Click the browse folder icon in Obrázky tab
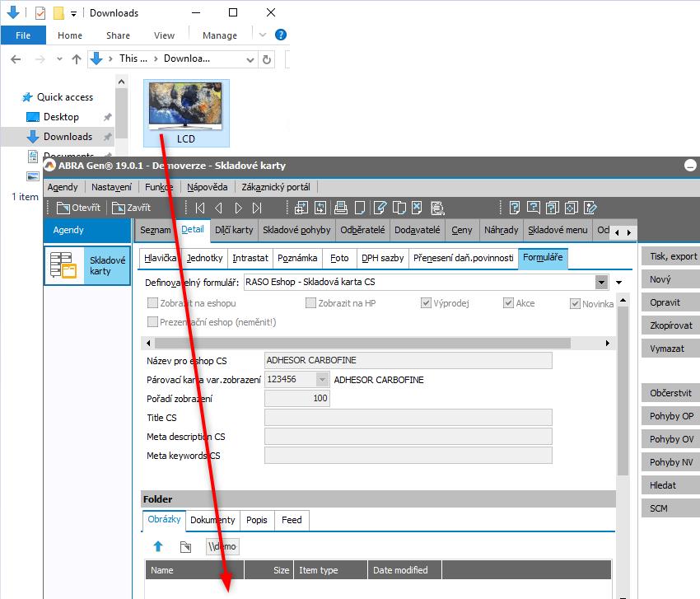The height and width of the screenshot is (599, 700). pos(186,547)
